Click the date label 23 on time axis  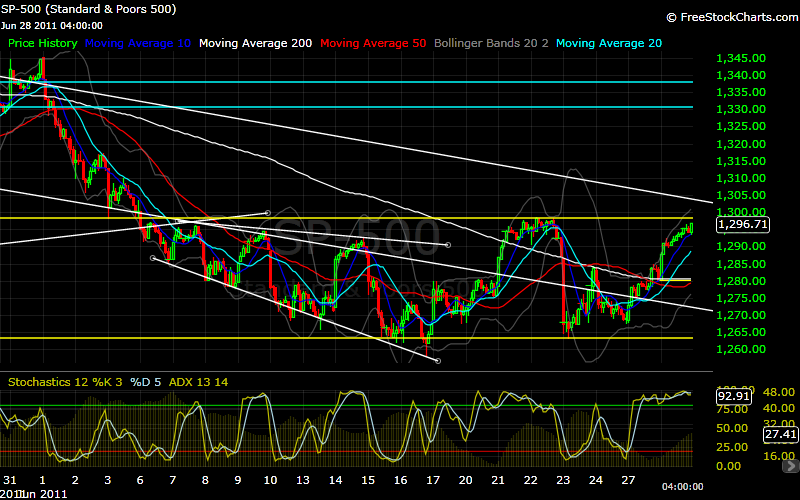[563, 480]
